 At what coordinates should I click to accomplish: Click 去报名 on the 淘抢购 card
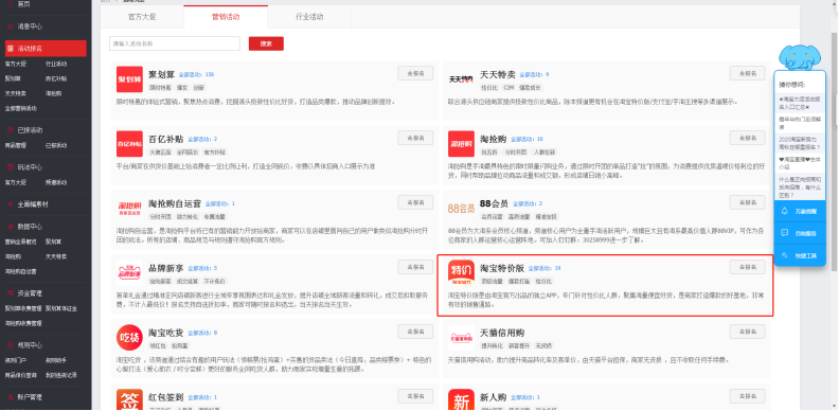pos(748,138)
